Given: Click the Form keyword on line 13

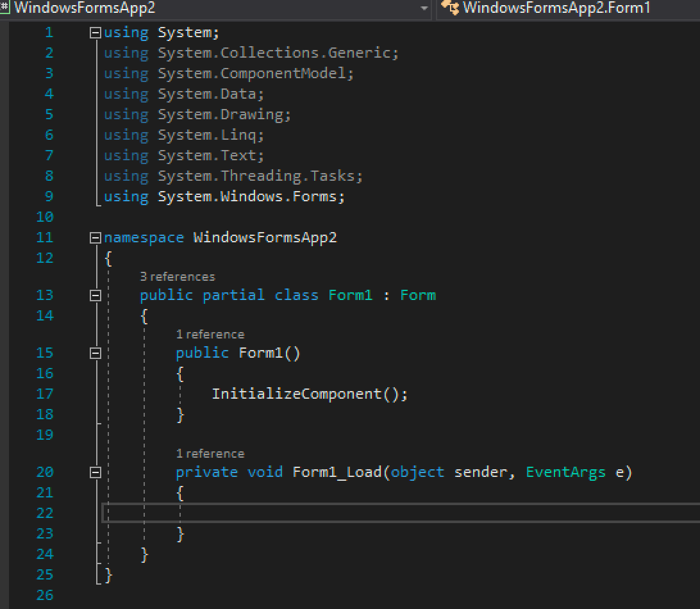Looking at the screenshot, I should [x=417, y=295].
